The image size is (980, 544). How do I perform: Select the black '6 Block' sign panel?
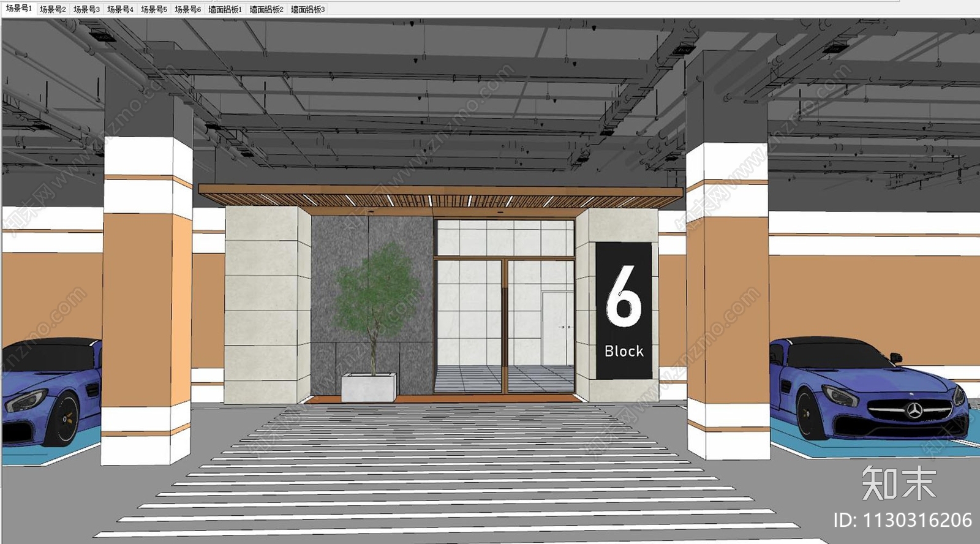(x=624, y=310)
